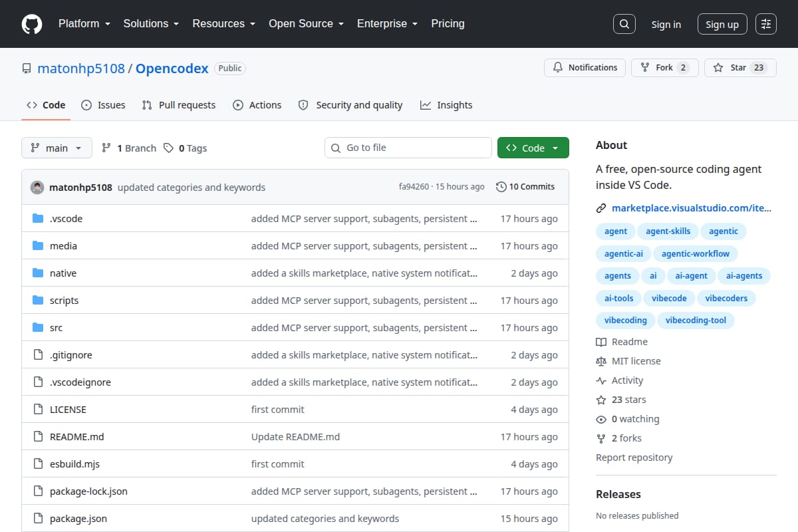Open the Releases heading link
This screenshot has width=798, height=532.
pyautogui.click(x=618, y=494)
